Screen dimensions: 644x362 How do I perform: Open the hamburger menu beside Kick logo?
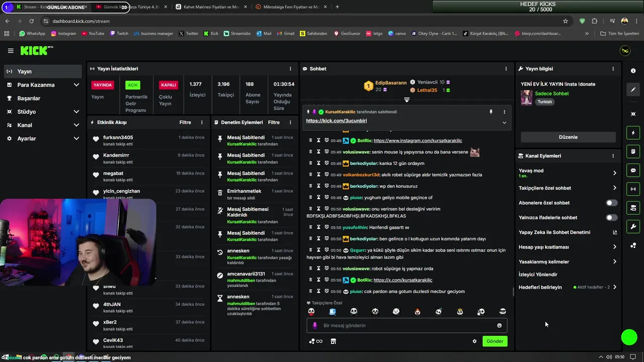coord(11,51)
